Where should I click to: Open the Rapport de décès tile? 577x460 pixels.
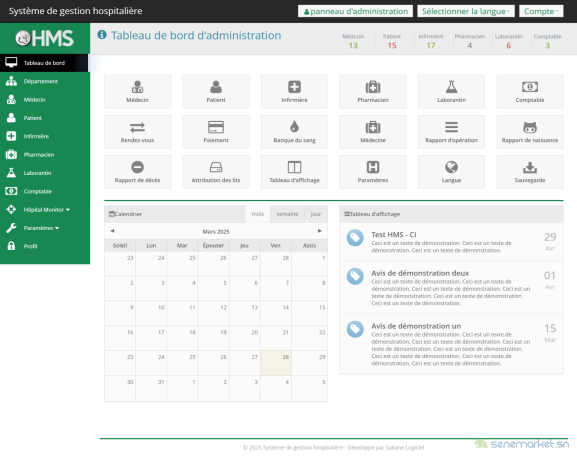(137, 172)
